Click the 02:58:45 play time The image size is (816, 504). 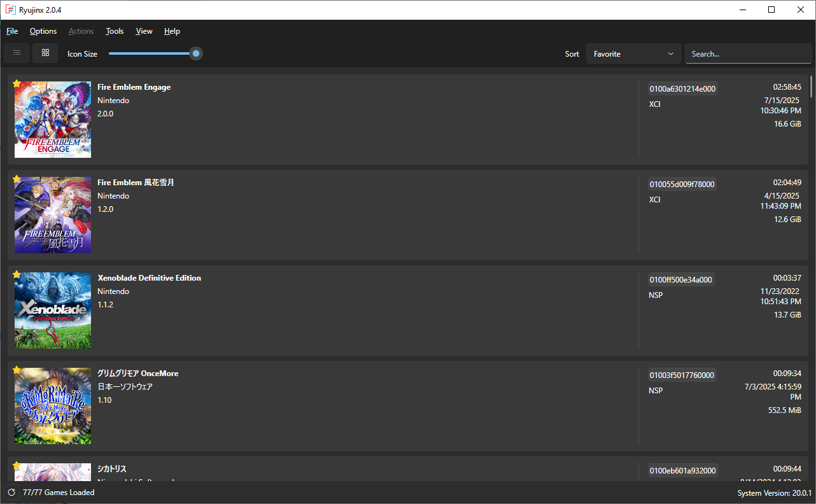(787, 87)
